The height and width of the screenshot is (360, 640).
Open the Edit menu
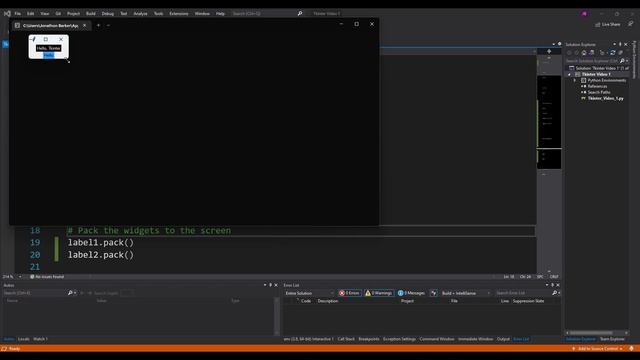click(31, 13)
